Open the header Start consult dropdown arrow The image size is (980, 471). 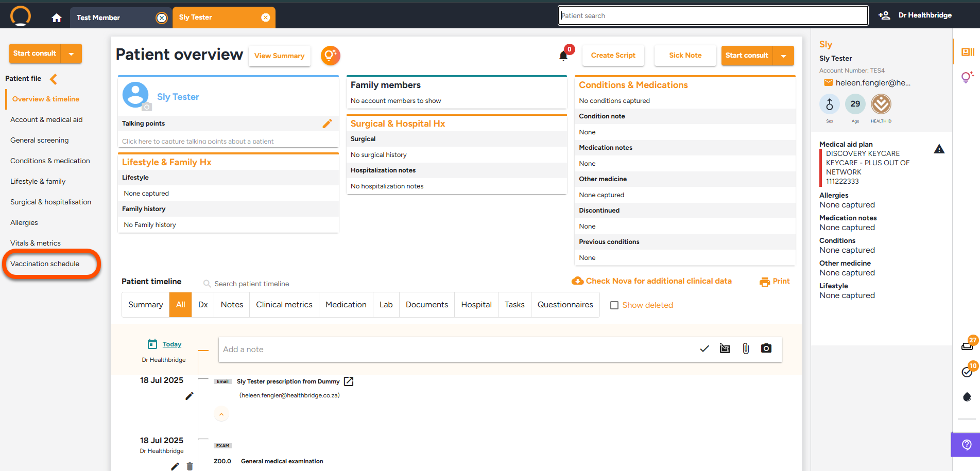click(783, 56)
